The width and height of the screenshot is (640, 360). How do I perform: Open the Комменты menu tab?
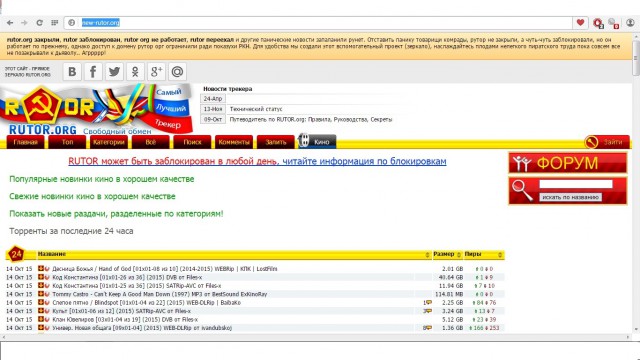pyautogui.click(x=234, y=142)
